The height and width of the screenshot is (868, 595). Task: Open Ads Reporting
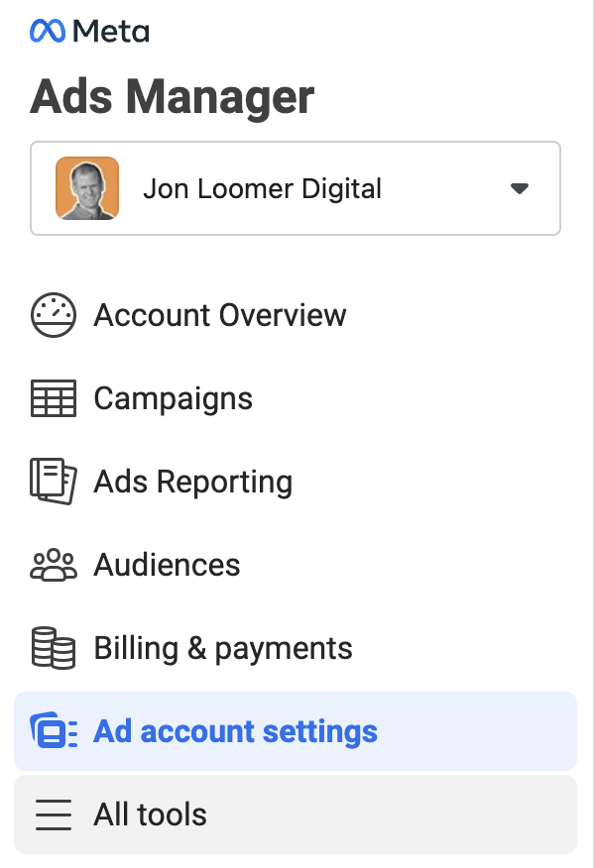click(192, 482)
